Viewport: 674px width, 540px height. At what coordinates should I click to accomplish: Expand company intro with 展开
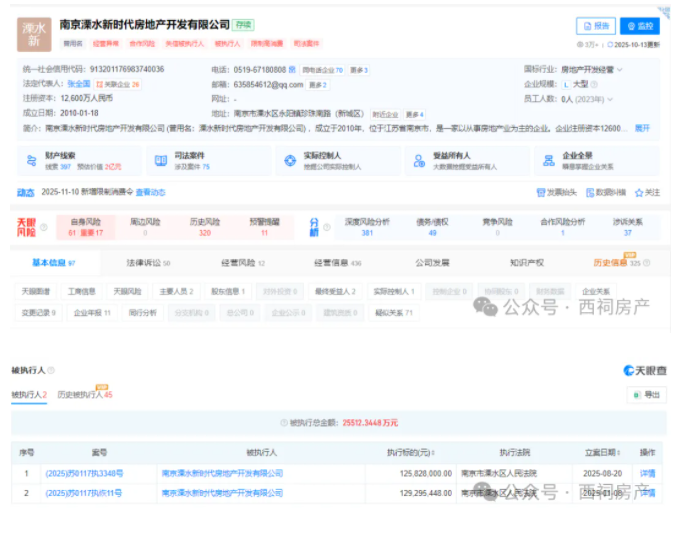coord(641,128)
